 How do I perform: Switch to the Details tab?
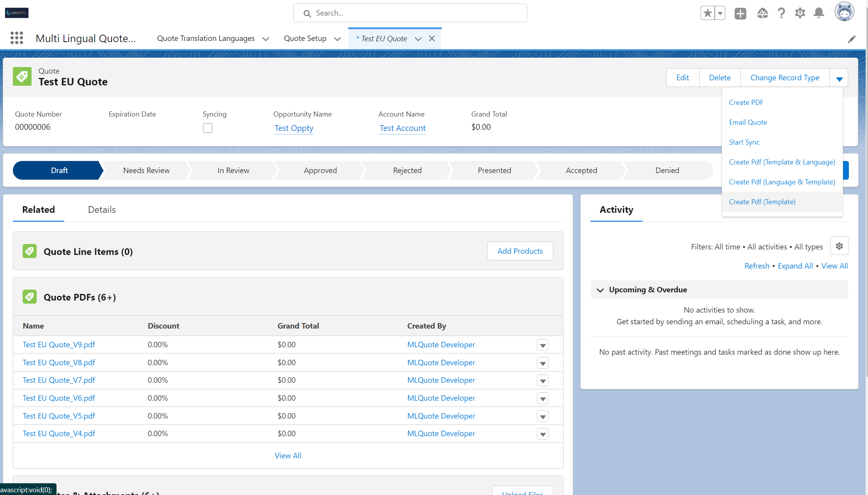[102, 209]
